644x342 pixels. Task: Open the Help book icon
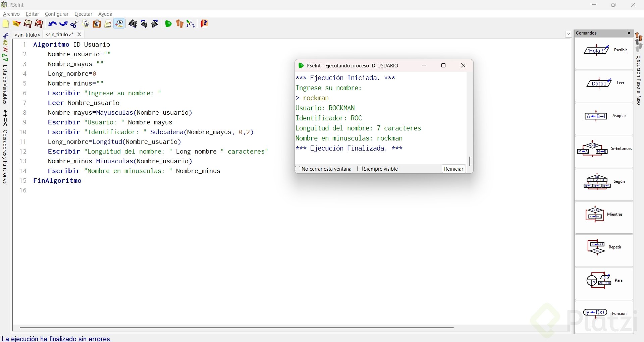(x=204, y=24)
